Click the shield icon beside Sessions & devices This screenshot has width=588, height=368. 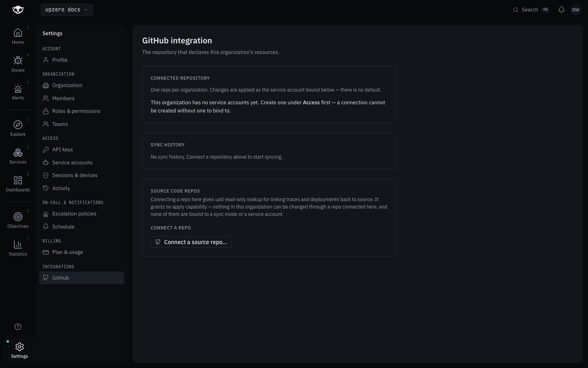click(46, 175)
